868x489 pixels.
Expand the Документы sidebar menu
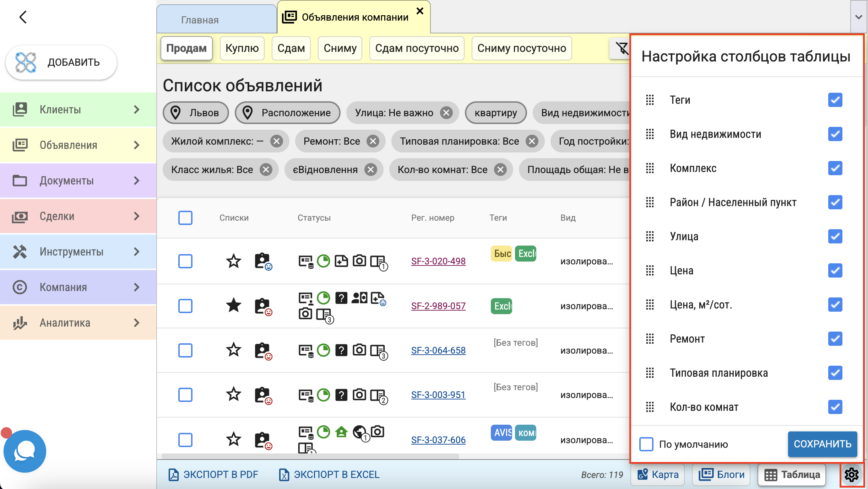point(78,181)
